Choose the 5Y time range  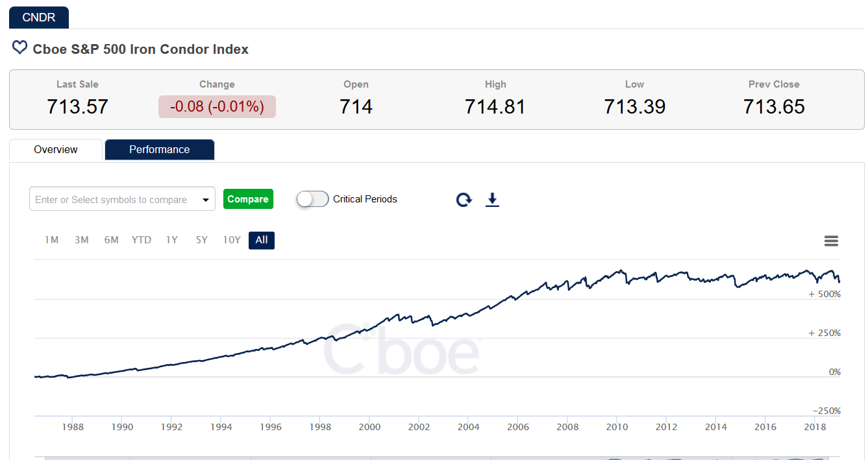[201, 239]
